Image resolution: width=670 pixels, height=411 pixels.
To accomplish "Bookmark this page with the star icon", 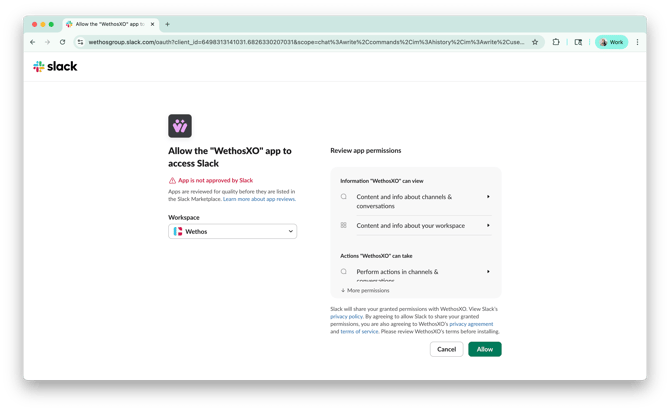I will (535, 42).
